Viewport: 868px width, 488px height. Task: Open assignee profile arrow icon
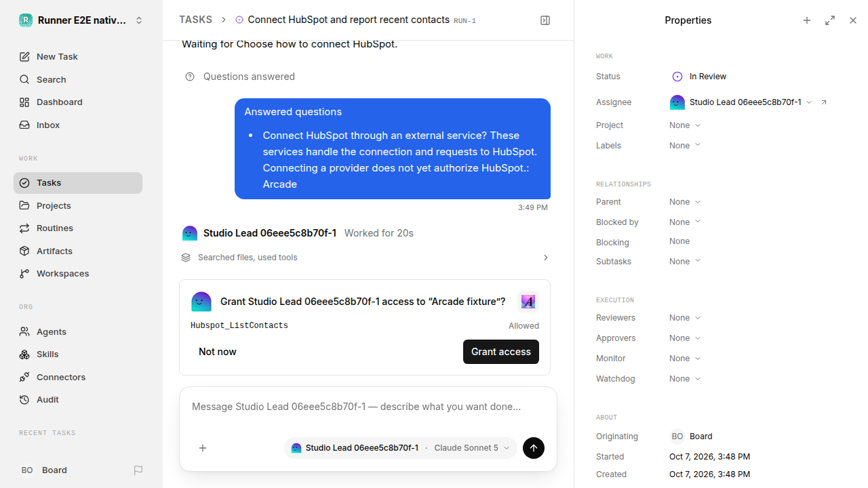pyautogui.click(x=824, y=102)
